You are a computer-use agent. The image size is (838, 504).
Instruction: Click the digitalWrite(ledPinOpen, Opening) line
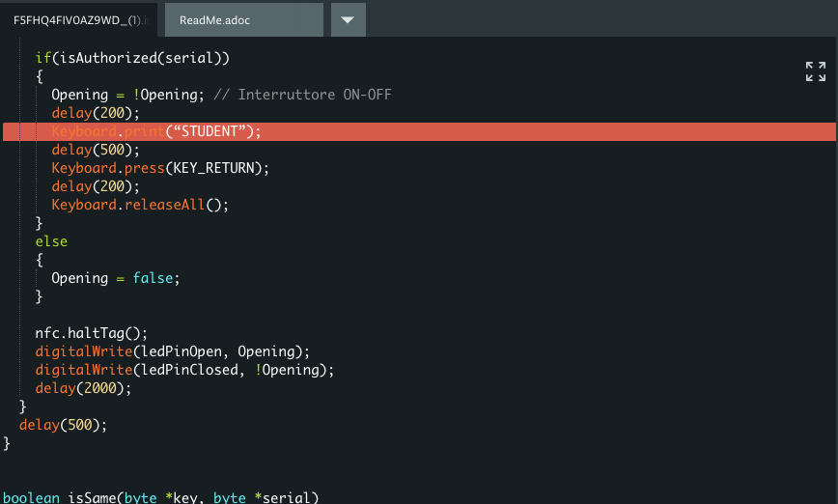click(173, 351)
